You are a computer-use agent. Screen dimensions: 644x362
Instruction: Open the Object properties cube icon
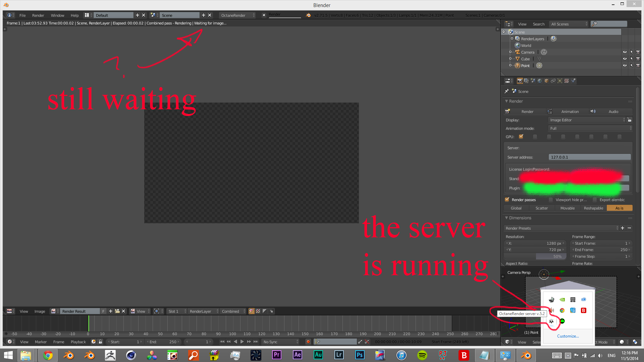coord(546,81)
